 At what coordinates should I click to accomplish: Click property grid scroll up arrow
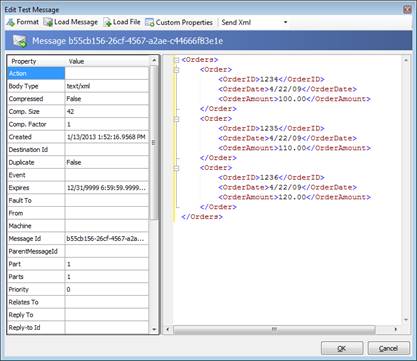pyautogui.click(x=154, y=60)
